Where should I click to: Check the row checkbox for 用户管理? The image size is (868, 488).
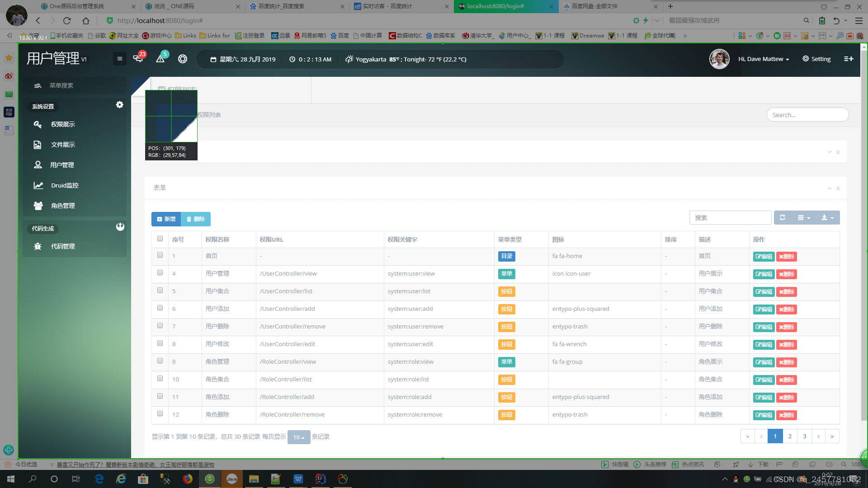160,272
